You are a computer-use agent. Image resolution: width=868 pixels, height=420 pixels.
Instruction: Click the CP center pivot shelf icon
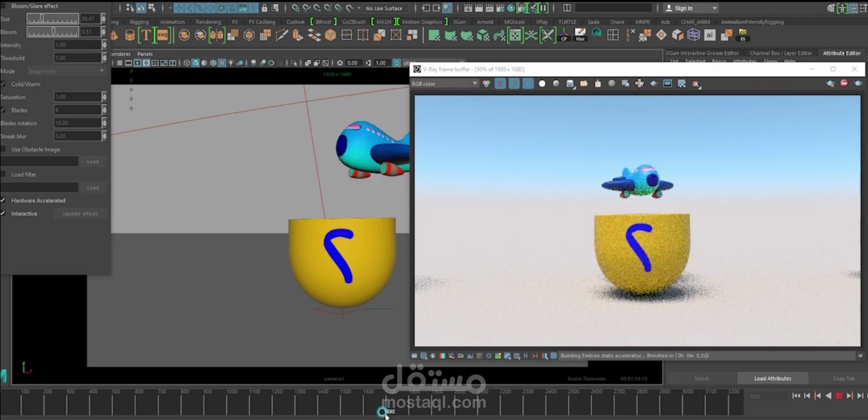(564, 35)
